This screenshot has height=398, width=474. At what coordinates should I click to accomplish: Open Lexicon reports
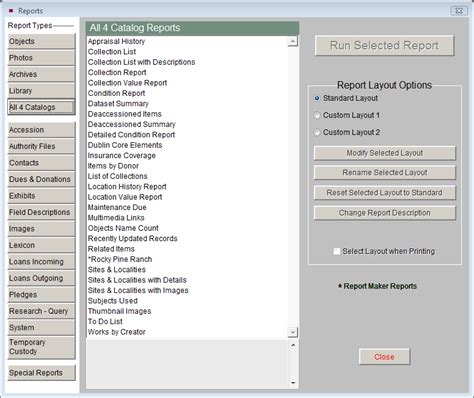click(x=41, y=245)
